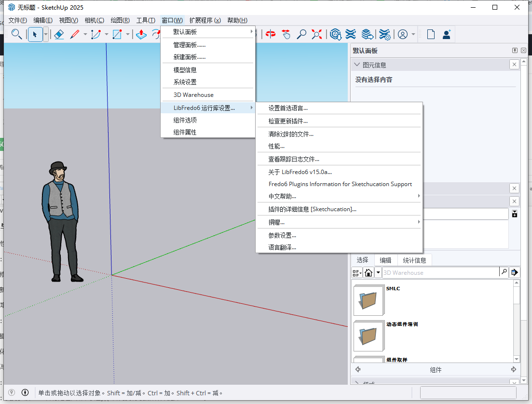
Task: Open the Select tool dropdown arrow
Action: coord(45,34)
